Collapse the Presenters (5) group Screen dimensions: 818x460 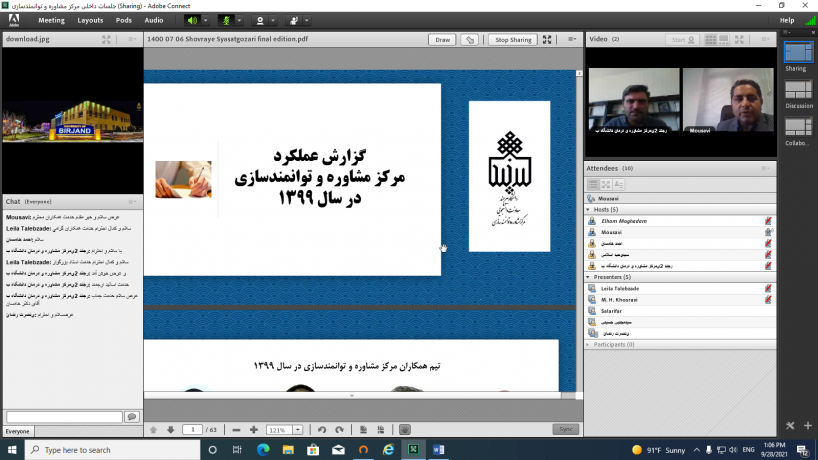pos(588,277)
